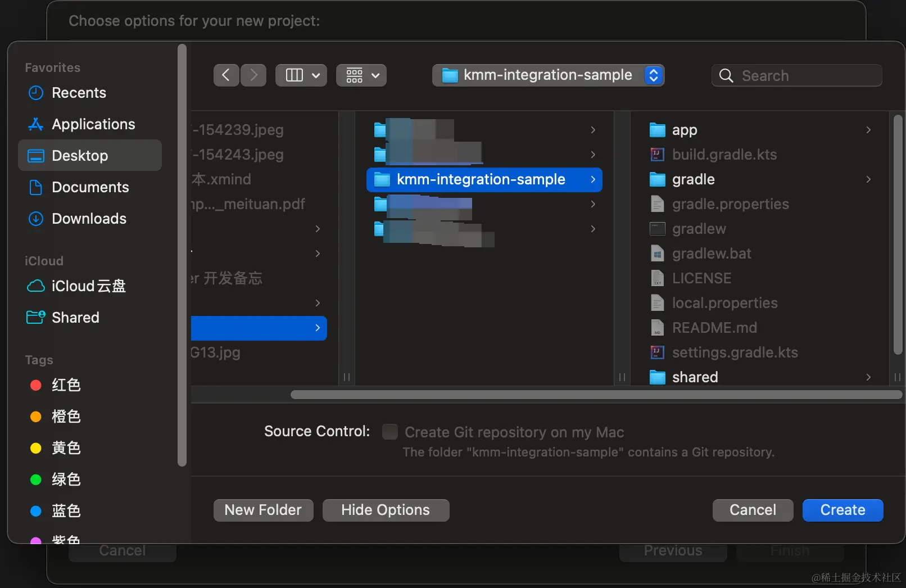The height and width of the screenshot is (588, 906).
Task: Click the Create button
Action: (x=843, y=510)
